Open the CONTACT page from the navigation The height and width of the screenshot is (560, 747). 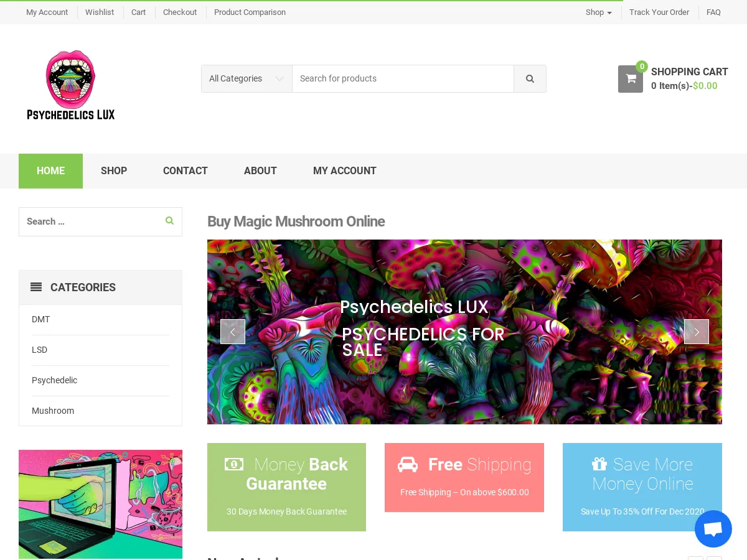pos(185,170)
